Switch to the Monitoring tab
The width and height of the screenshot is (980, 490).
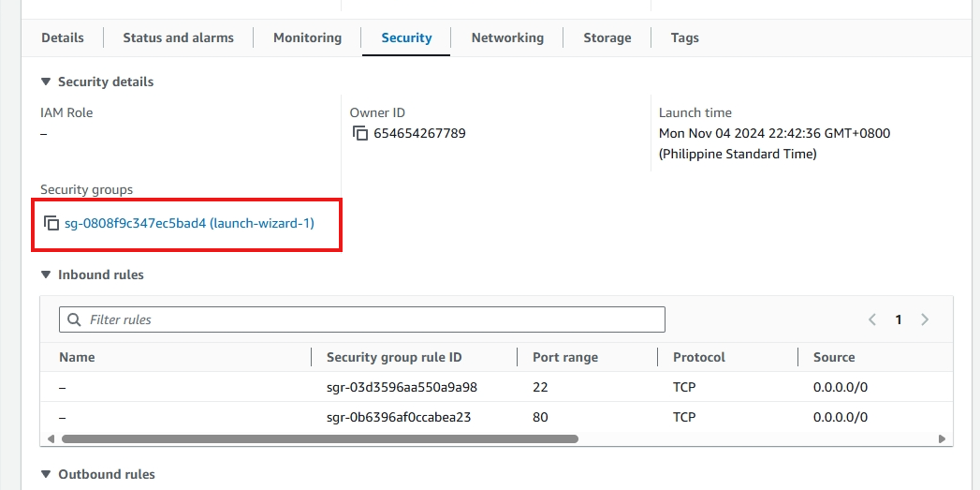click(x=307, y=38)
